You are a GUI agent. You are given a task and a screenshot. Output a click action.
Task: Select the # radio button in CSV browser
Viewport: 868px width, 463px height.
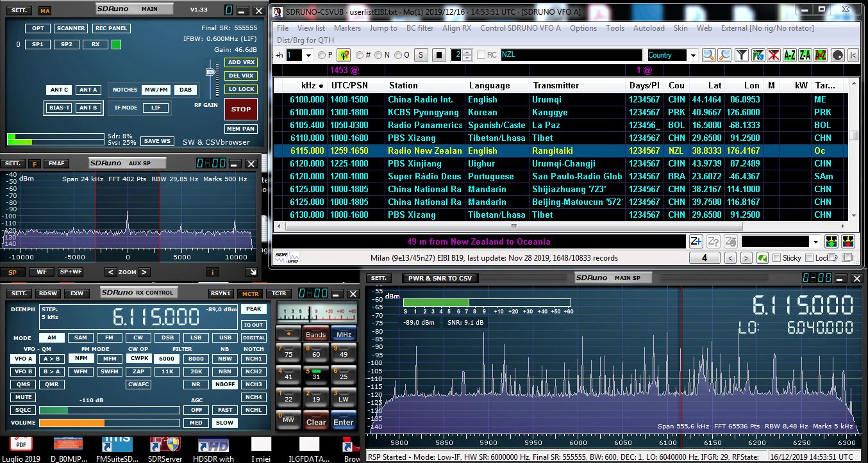click(x=360, y=55)
